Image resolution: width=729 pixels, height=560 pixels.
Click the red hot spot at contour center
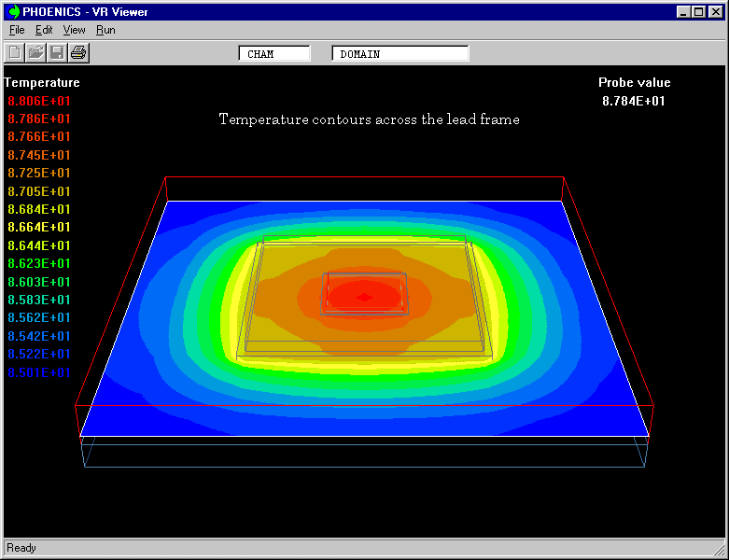pos(364,297)
